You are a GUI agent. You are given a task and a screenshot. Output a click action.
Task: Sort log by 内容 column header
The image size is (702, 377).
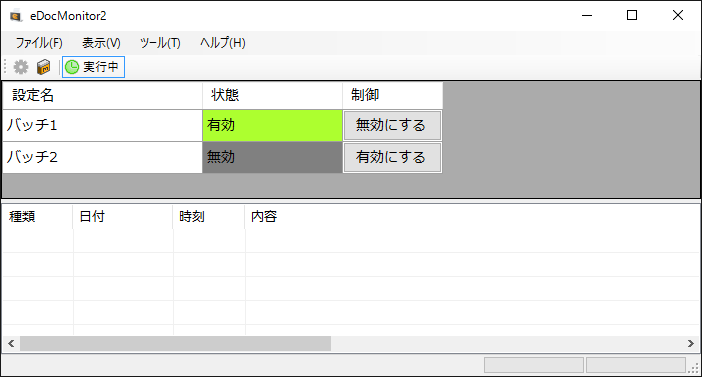pyautogui.click(x=472, y=217)
